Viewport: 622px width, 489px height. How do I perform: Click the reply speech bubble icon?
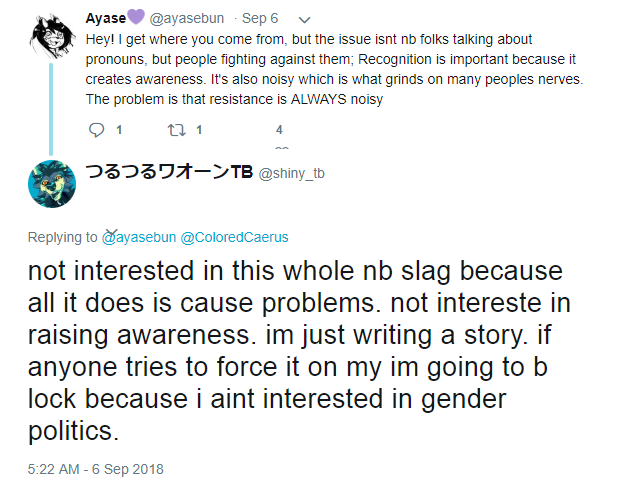click(x=96, y=130)
